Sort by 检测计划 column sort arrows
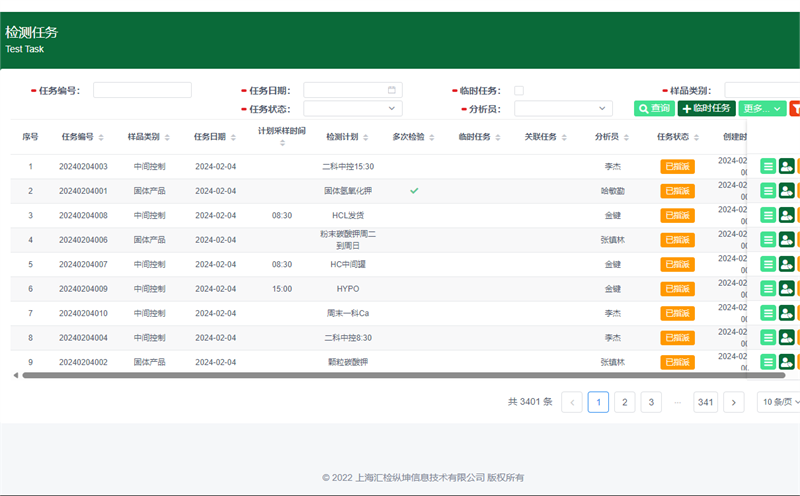This screenshot has height=496, width=800. [x=366, y=137]
